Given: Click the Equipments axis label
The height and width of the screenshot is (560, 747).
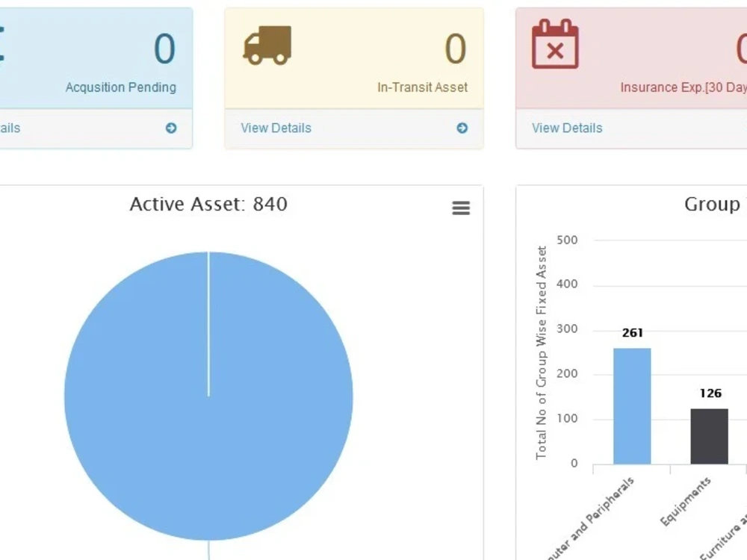Looking at the screenshot, I should [686, 502].
